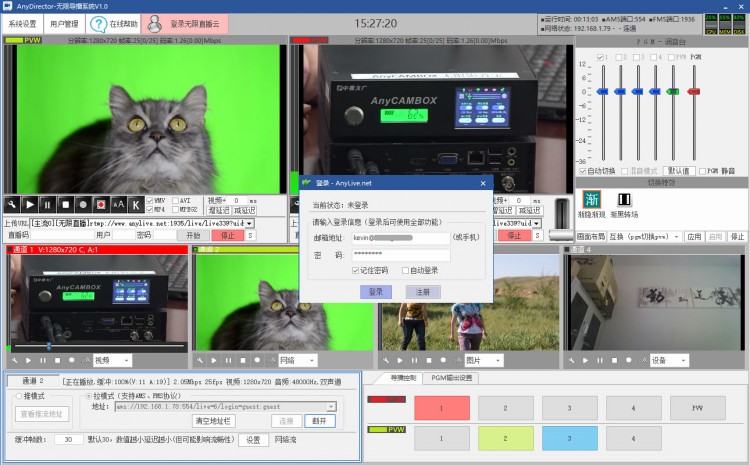Screen dimensions: 750x465
Task: Expand the PVW upload URL dropdown
Action: coord(249,223)
